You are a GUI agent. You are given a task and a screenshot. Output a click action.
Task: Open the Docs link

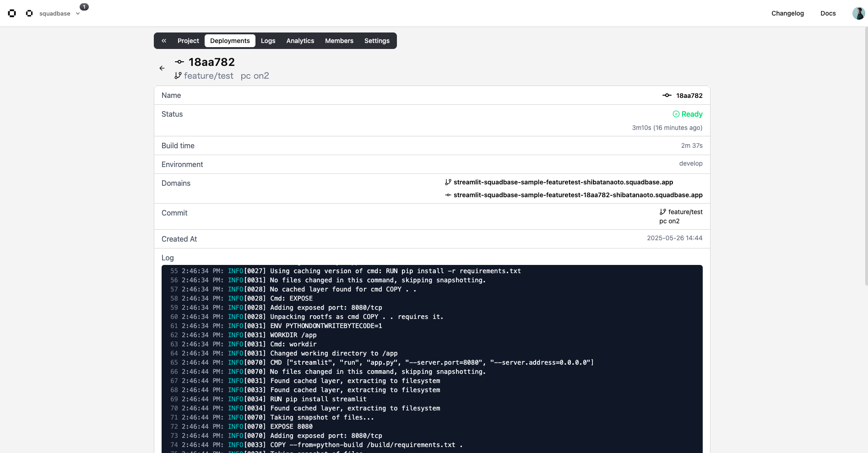[828, 13]
